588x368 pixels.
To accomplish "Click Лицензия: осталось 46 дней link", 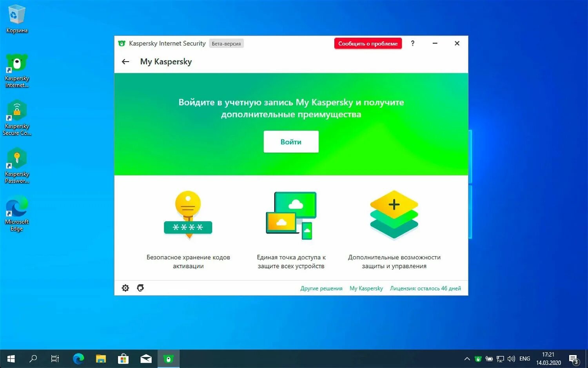I will 425,288.
